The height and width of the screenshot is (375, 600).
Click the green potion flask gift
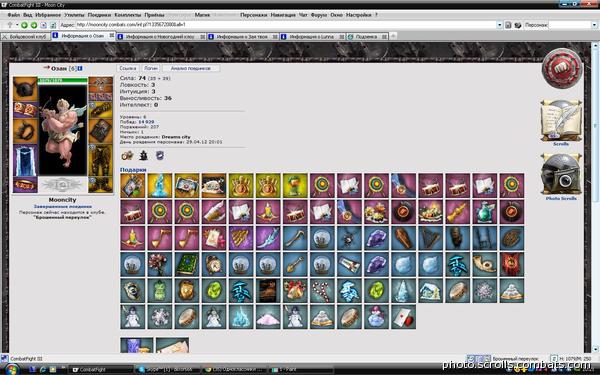pyautogui.click(x=484, y=212)
